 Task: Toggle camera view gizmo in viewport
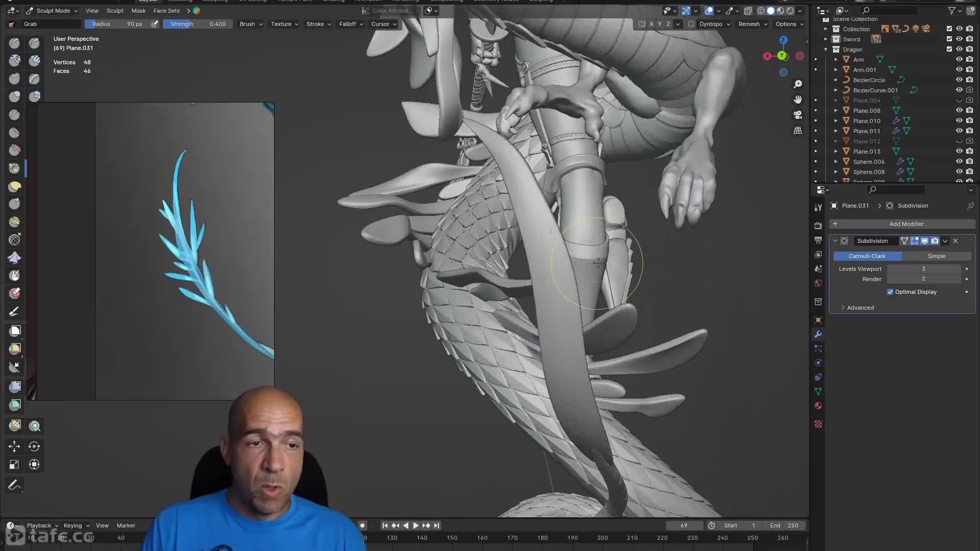(x=798, y=115)
